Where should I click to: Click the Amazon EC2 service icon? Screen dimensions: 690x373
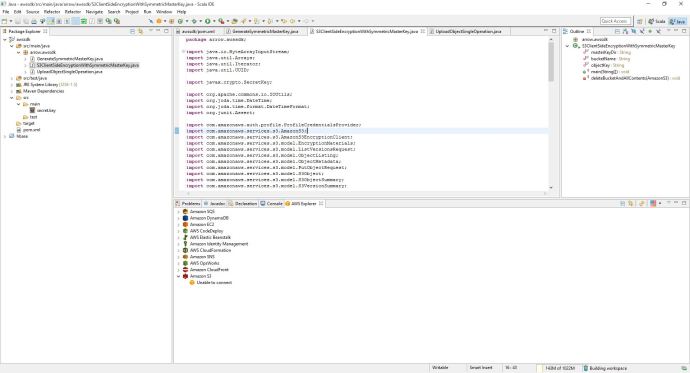click(185, 224)
